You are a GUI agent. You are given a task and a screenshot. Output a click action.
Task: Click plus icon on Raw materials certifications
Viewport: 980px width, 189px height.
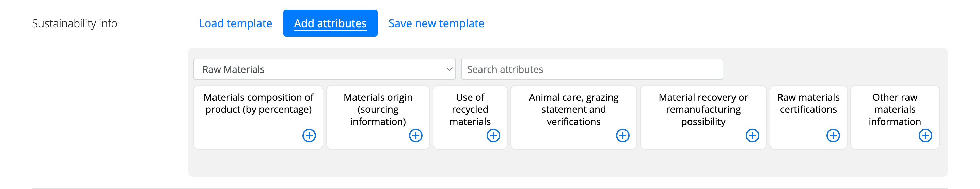tap(833, 136)
